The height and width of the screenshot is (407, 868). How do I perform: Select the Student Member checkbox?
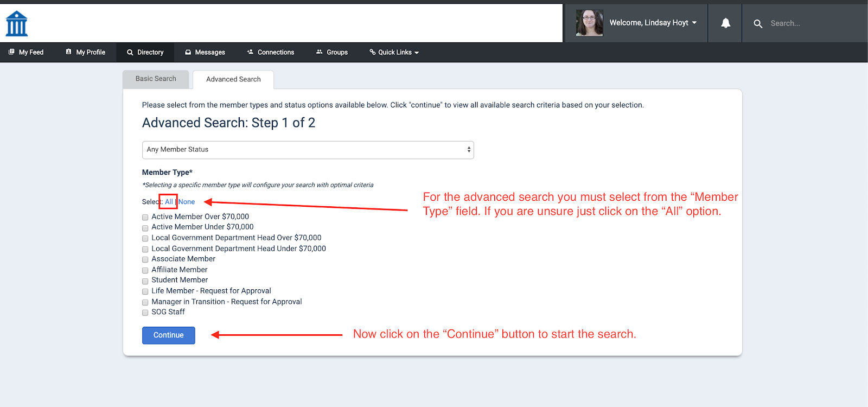[145, 281]
